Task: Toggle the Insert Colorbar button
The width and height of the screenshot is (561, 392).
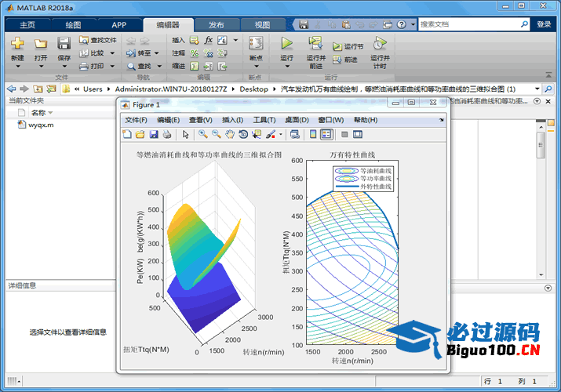Action: 313,134
